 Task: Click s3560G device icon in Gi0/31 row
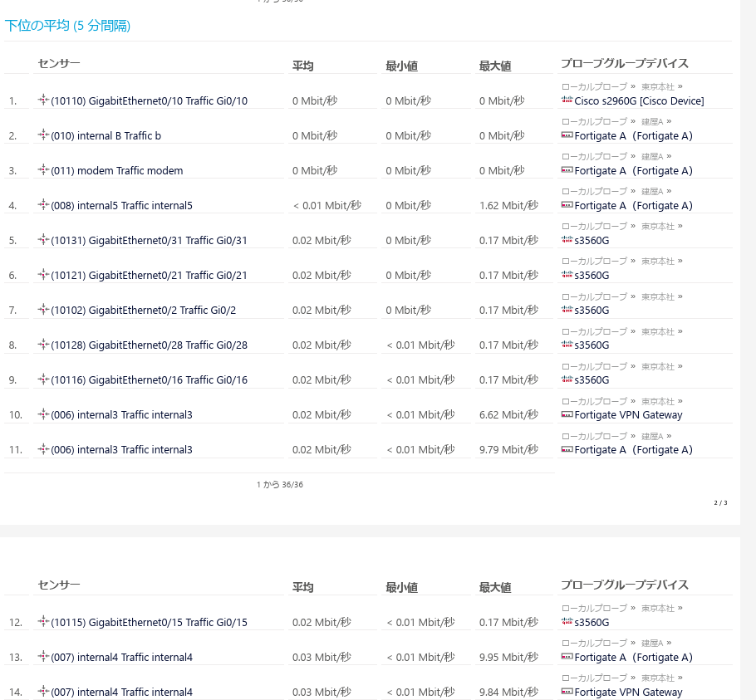(567, 240)
